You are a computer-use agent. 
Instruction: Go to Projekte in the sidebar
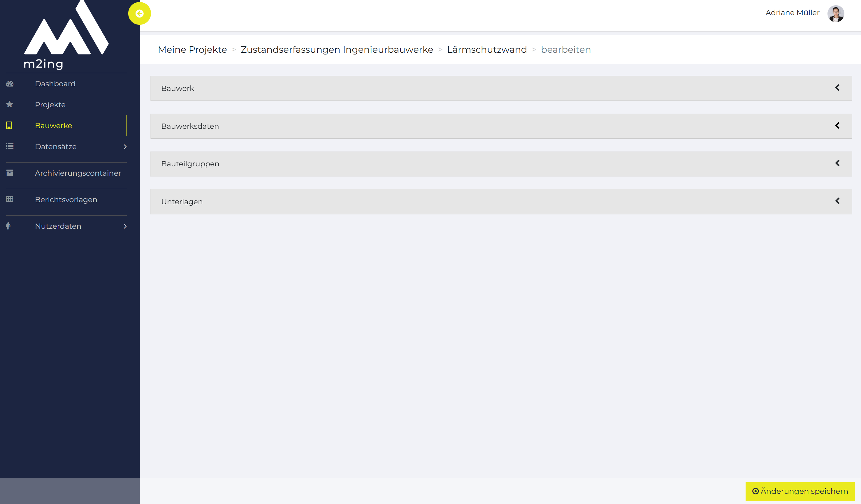[50, 105]
